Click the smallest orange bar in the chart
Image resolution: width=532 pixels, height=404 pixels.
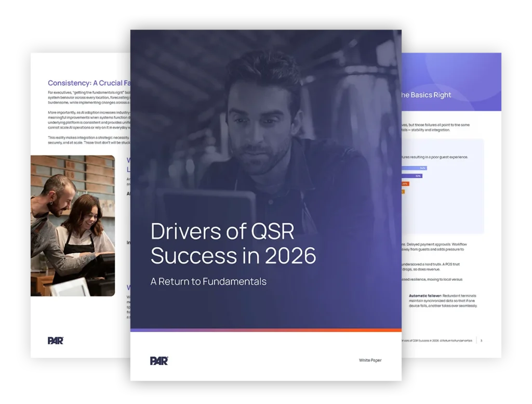pos(403,191)
